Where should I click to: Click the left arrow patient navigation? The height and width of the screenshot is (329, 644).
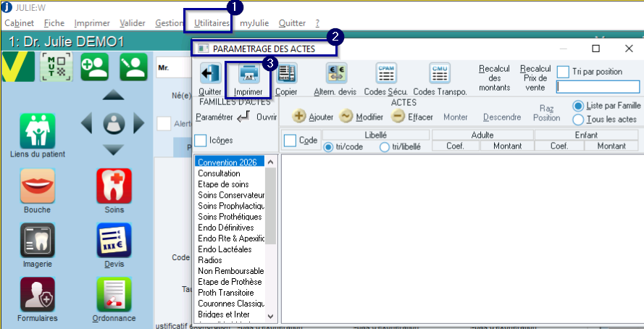point(87,123)
